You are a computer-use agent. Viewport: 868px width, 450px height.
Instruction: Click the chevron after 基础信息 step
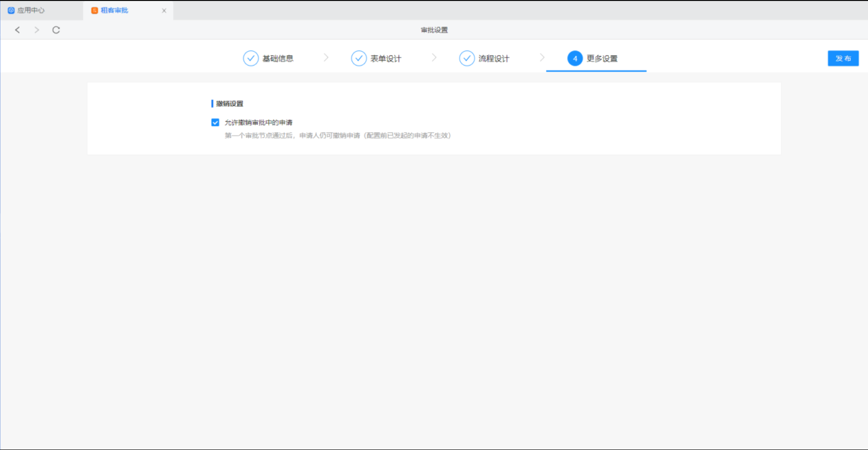point(326,58)
